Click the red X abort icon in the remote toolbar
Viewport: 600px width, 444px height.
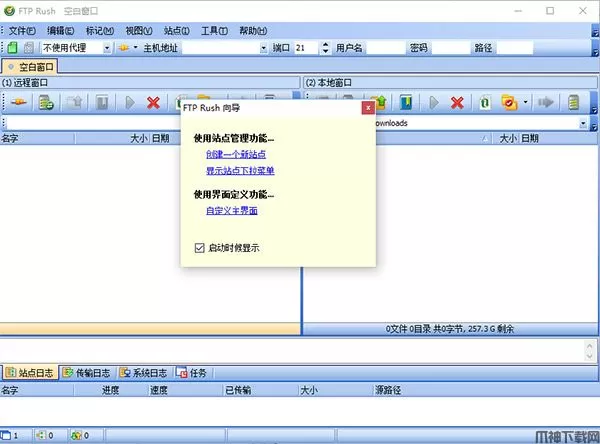tap(153, 102)
